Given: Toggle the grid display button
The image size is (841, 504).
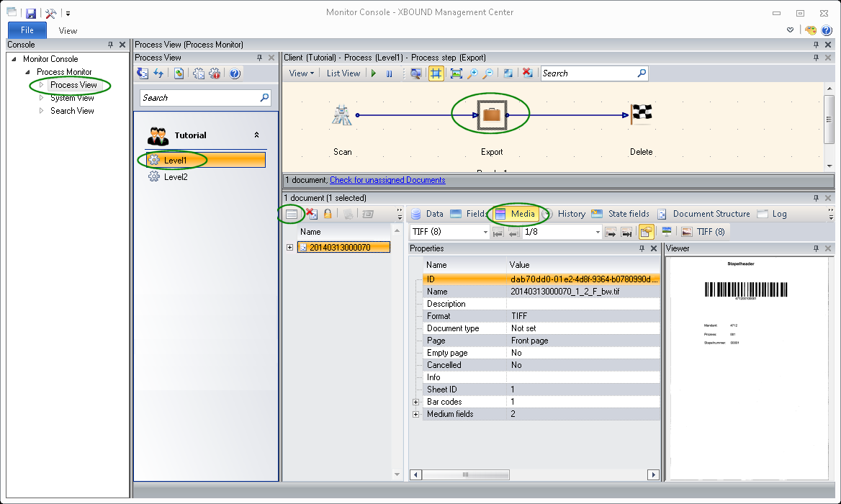Looking at the screenshot, I should point(436,73).
